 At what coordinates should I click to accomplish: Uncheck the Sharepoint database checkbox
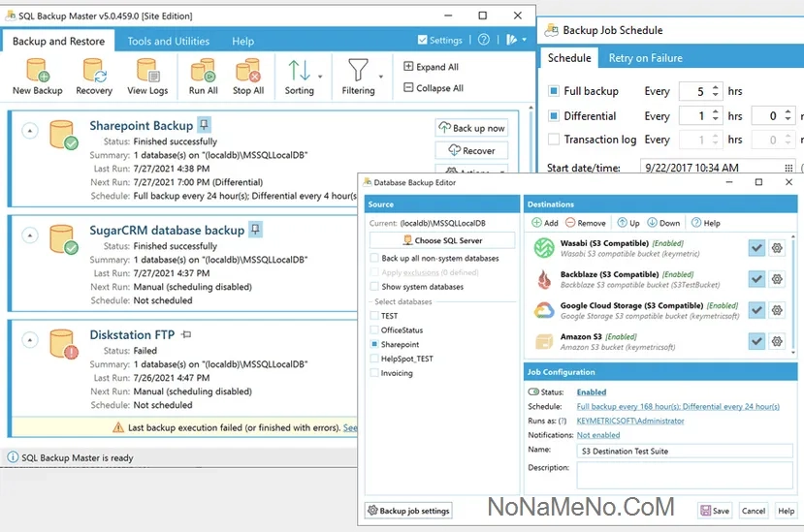coord(375,344)
